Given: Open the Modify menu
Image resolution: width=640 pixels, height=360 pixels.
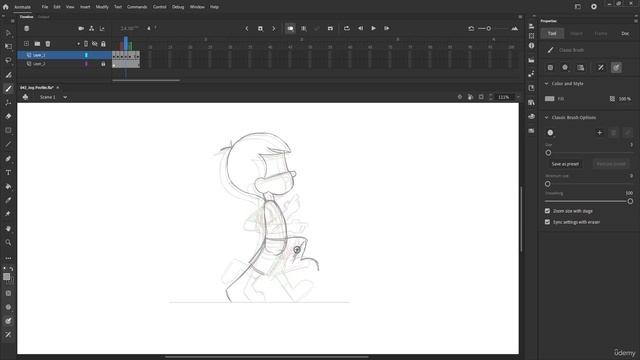Looking at the screenshot, I should [x=102, y=7].
